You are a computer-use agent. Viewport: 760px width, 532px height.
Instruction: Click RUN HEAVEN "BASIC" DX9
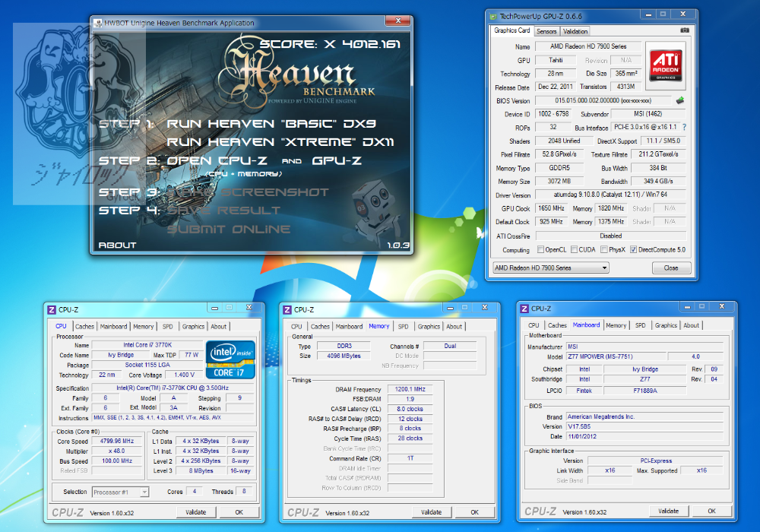271,124
